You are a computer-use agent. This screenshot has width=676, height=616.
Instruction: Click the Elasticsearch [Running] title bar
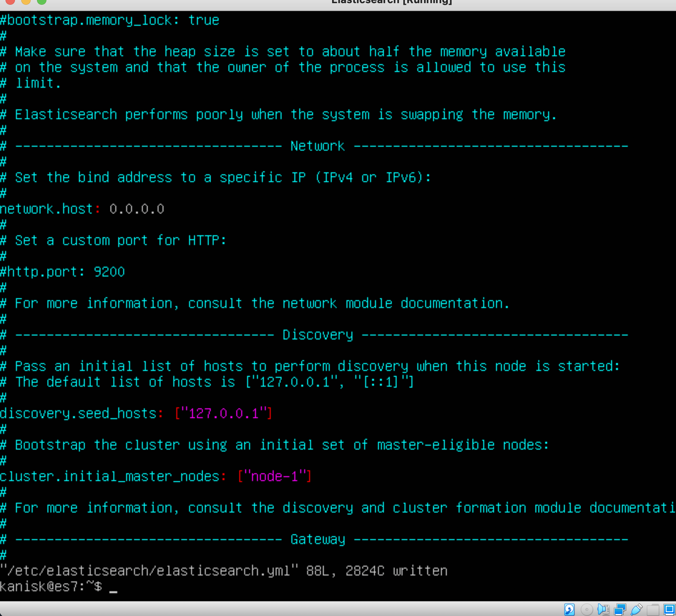click(x=392, y=2)
